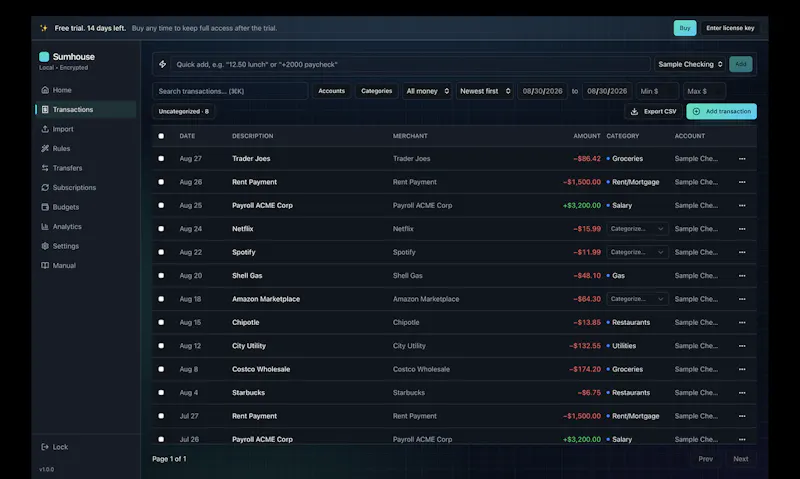This screenshot has width=800, height=479.
Task: Select the Shell Gas row checkbox
Action: 161,275
